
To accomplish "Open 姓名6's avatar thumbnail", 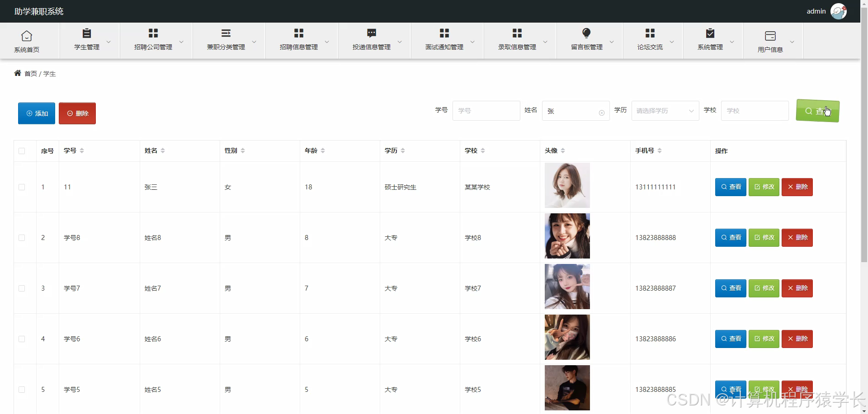I will pos(567,337).
